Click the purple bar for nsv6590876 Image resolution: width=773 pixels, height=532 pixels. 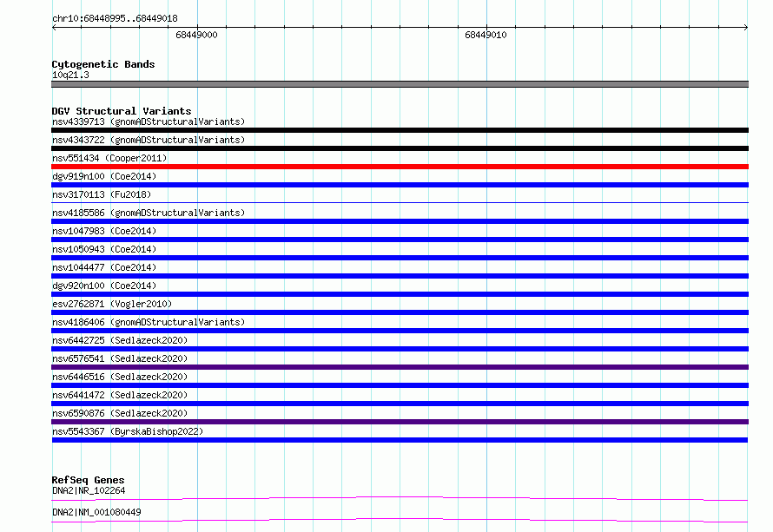[400, 422]
